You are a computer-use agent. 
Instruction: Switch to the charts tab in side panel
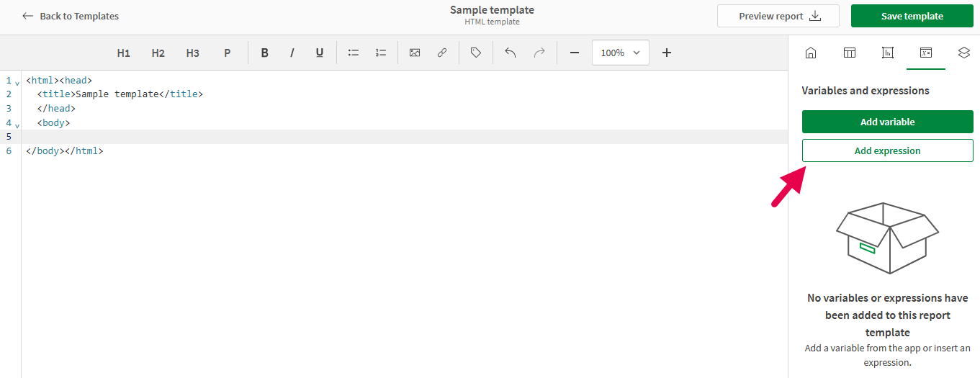click(x=888, y=53)
